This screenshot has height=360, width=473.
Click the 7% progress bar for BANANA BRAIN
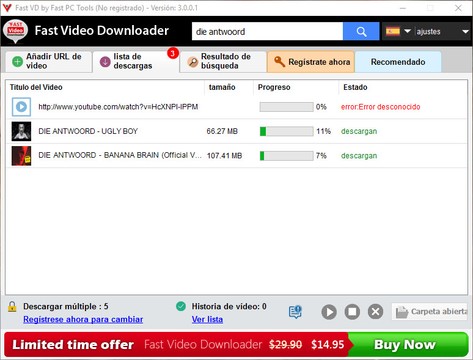(x=286, y=156)
